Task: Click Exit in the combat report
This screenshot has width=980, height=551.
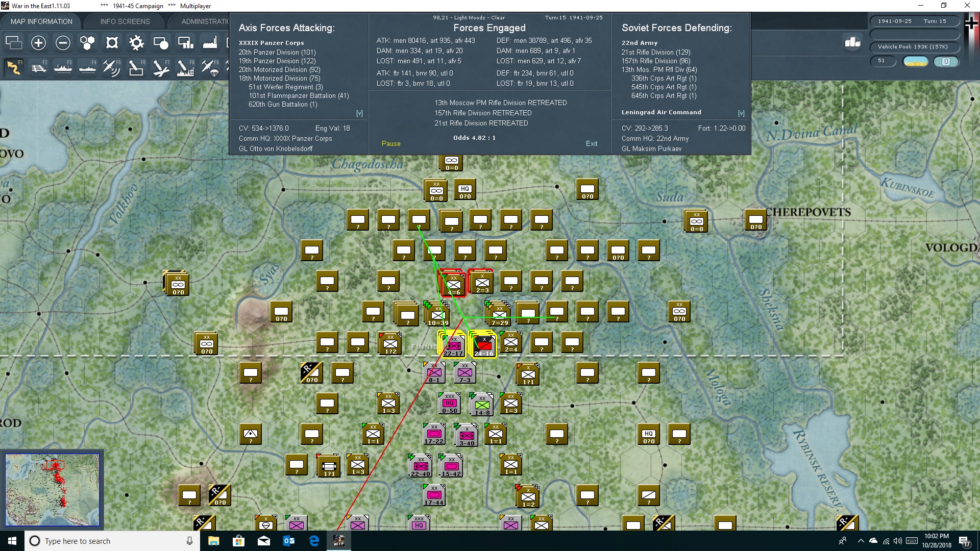Action: 592,143
